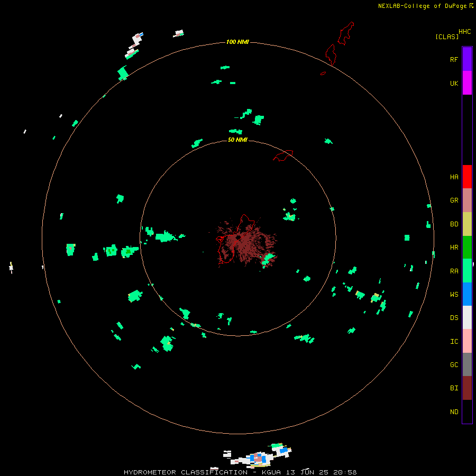Screen dimensions: 476x476
Task: Click the WS legend label
Action: (454, 295)
